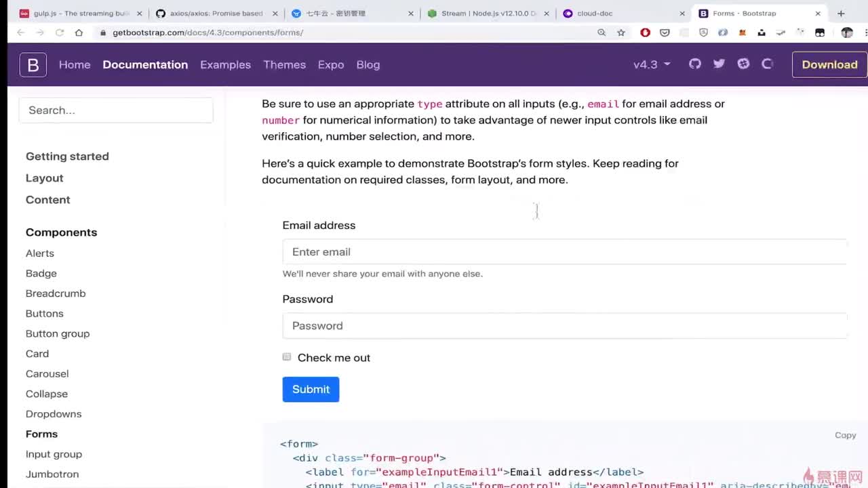868x488 pixels.
Task: Click the Bootstrap 'B' logo
Action: pyautogui.click(x=33, y=64)
